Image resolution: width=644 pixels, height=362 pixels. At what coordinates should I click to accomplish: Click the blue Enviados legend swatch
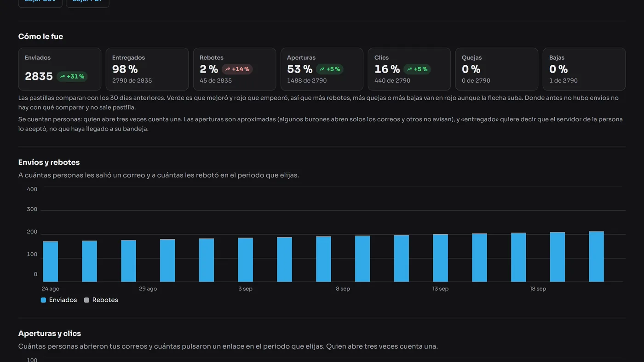pos(43,300)
